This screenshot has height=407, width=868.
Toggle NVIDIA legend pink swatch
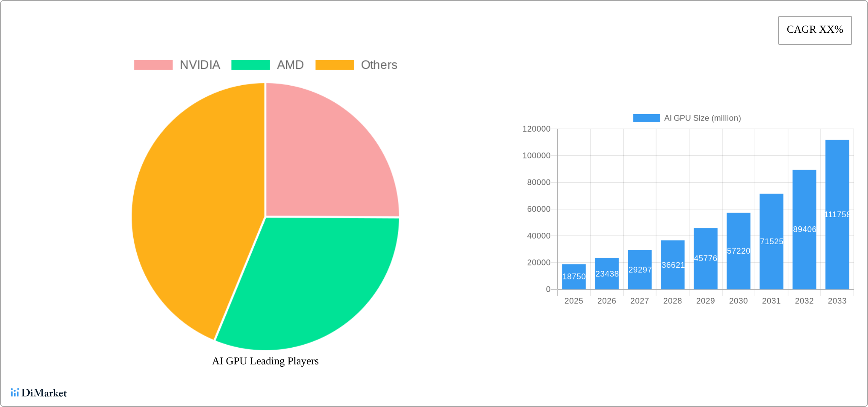(153, 65)
